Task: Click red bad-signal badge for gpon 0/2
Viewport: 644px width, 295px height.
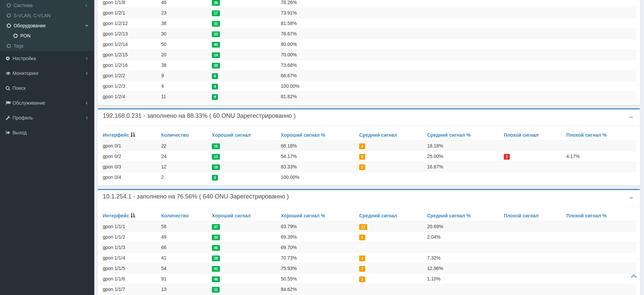Action: [x=506, y=157]
